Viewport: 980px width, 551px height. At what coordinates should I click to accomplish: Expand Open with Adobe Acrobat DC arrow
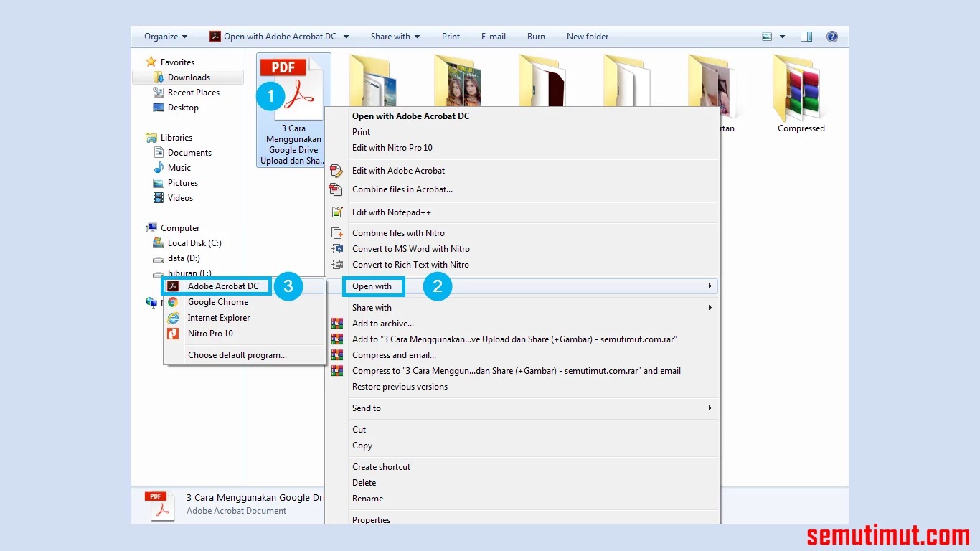pyautogui.click(x=346, y=37)
